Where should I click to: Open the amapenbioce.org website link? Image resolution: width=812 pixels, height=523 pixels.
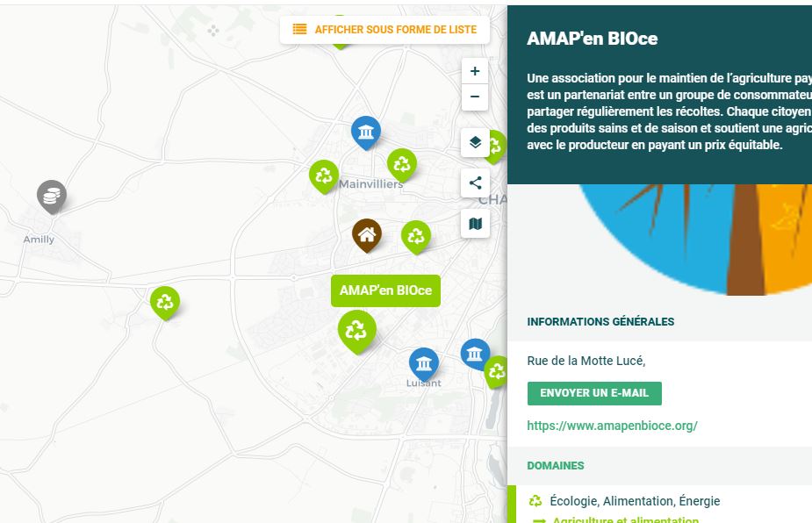612,426
